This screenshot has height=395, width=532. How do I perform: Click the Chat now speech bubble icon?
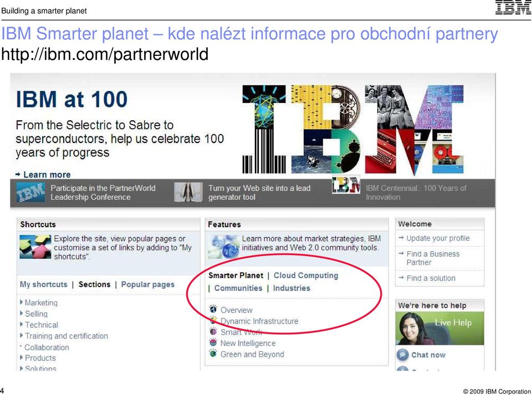pos(402,355)
